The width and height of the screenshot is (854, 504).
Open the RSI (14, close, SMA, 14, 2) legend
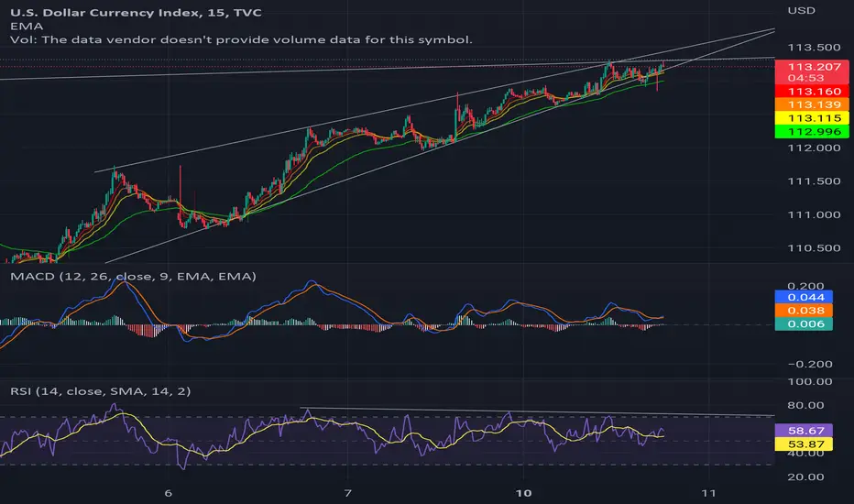tap(101, 391)
